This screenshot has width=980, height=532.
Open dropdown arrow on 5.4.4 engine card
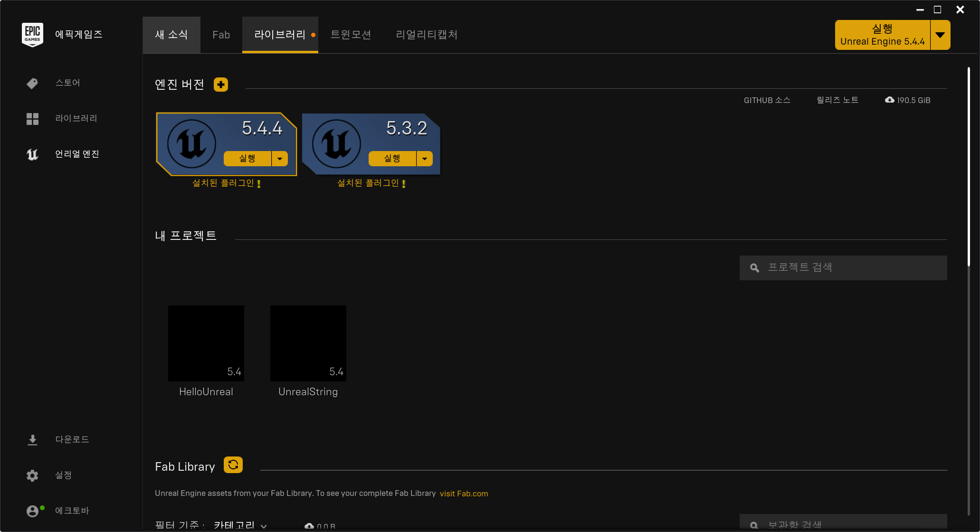point(280,159)
